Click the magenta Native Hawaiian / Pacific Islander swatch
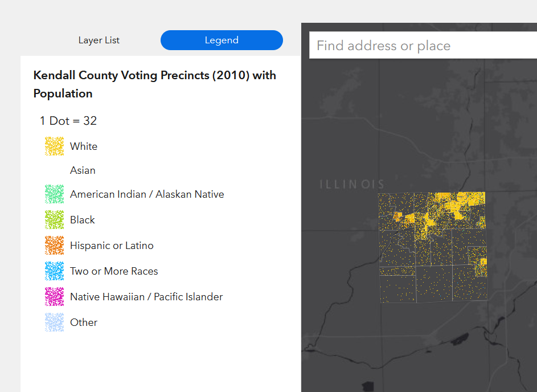Image resolution: width=537 pixels, height=392 pixels. click(54, 297)
